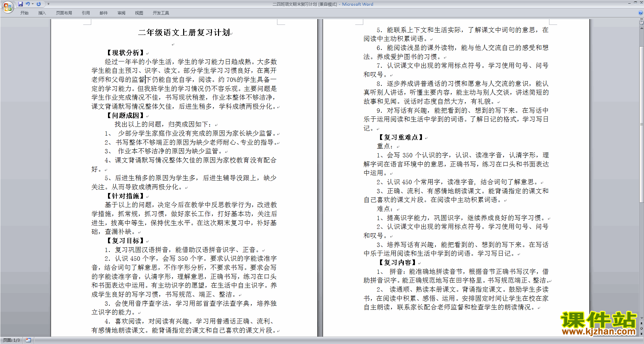Click the vertical scrollbar down arrow
644x344 pixels.
pos(642,318)
